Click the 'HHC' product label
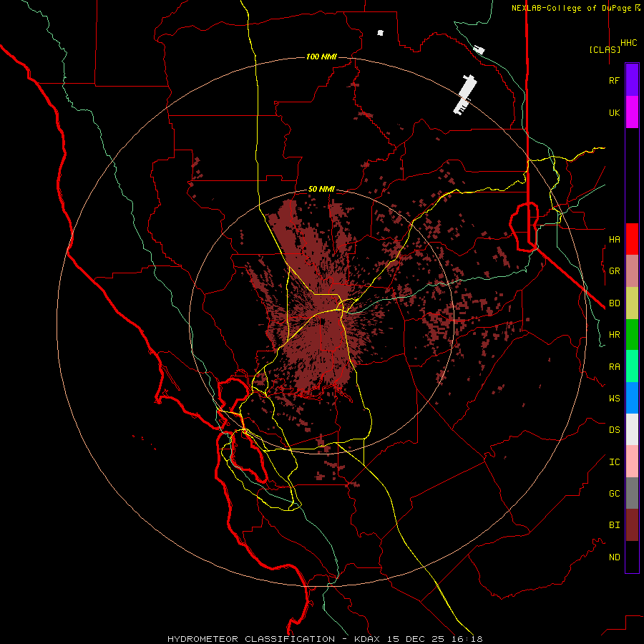Image resolution: width=644 pixels, height=644 pixels. coord(628,43)
